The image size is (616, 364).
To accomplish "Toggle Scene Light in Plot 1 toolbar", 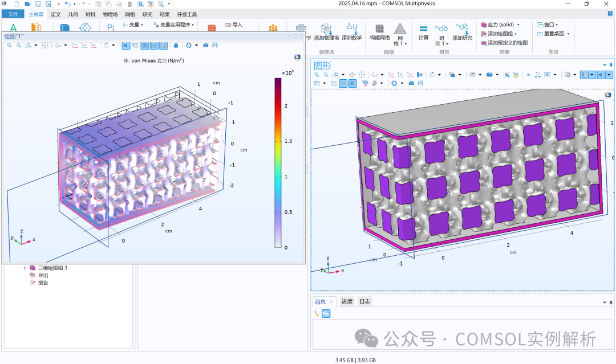I will (125, 46).
